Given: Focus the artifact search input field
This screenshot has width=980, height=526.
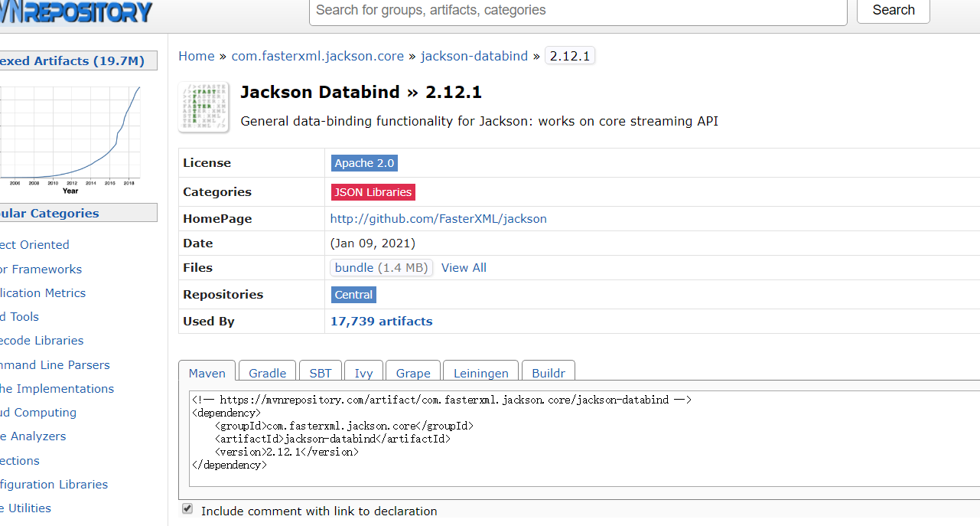Looking at the screenshot, I should [578, 11].
